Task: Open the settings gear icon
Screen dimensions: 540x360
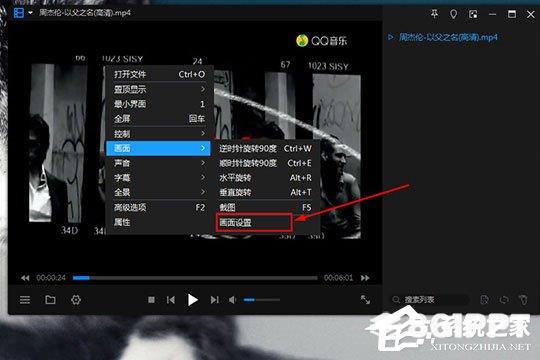Action: (76, 300)
